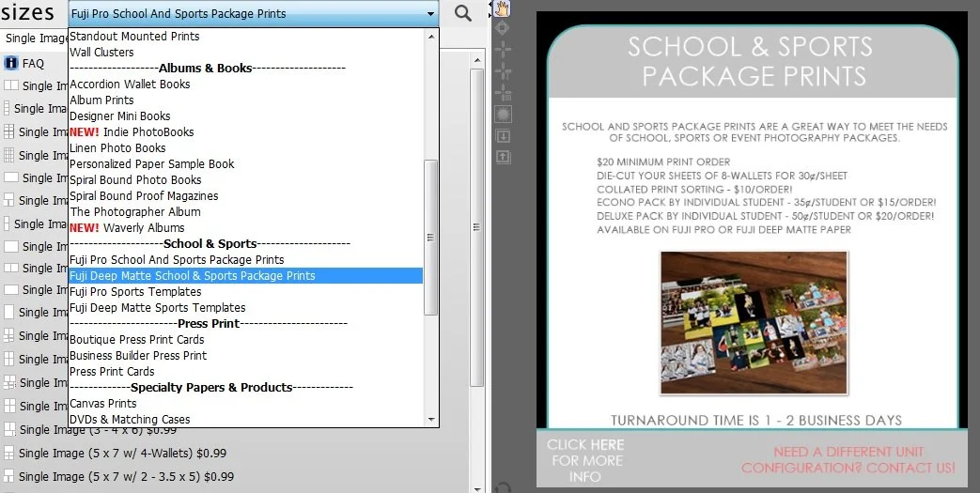The width and height of the screenshot is (980, 493).
Task: Click the dropdown list scroll-down arrow
Action: coord(430,419)
